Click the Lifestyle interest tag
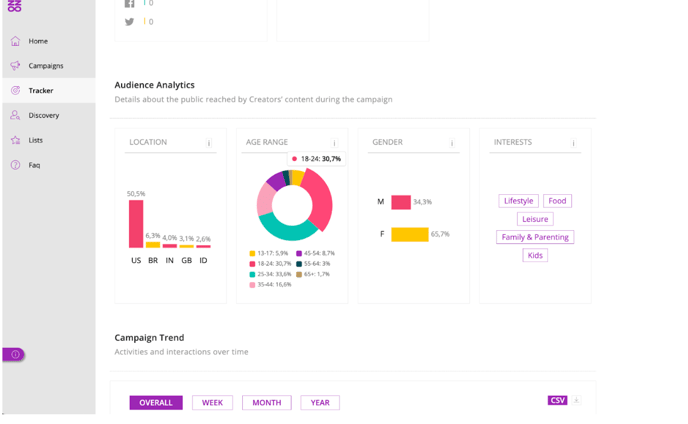 [518, 201]
